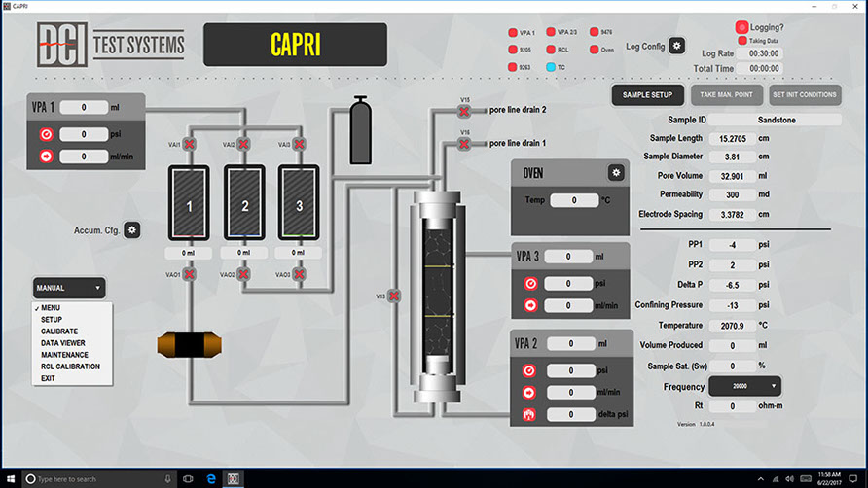
Task: Toggle the Logging indicator button
Action: tap(741, 27)
